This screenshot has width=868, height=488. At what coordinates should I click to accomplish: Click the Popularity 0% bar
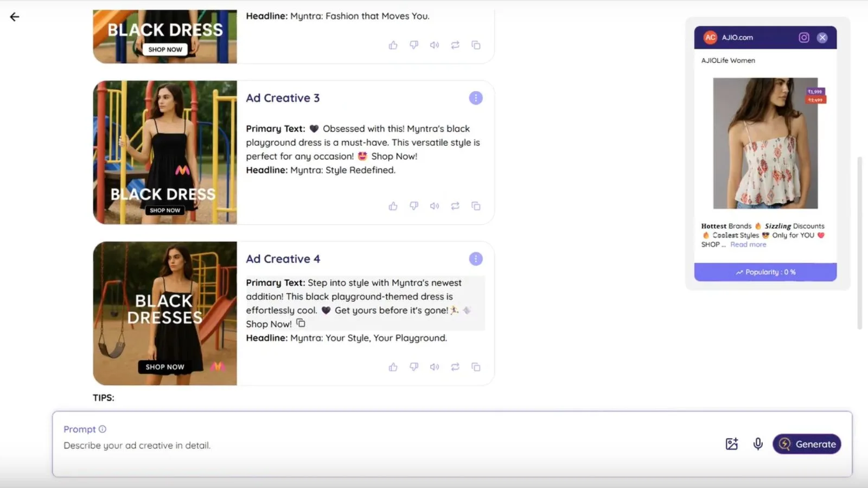765,272
